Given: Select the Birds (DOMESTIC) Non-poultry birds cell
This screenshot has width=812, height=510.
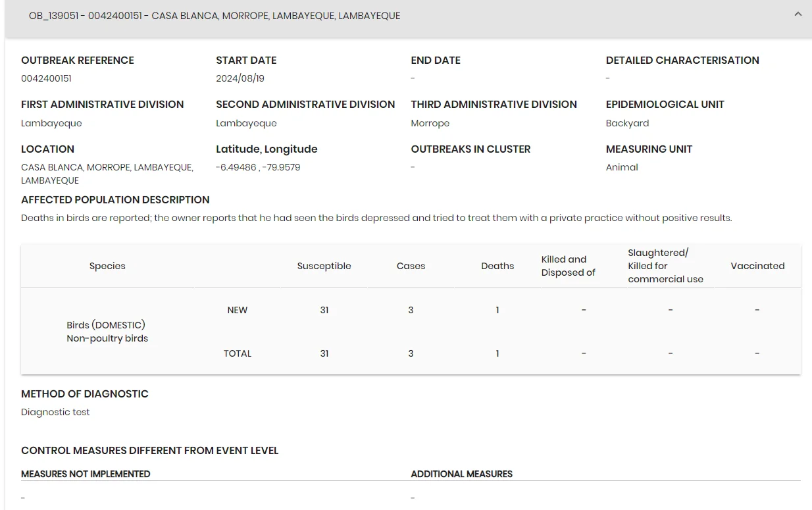Looking at the screenshot, I should 107,332.
